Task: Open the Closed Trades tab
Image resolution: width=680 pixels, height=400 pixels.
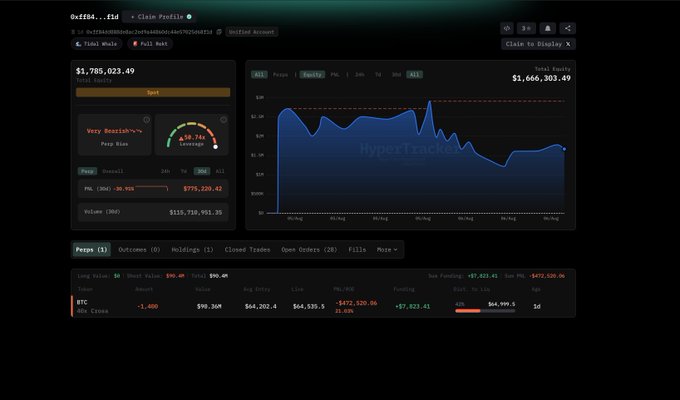Action: click(x=247, y=249)
